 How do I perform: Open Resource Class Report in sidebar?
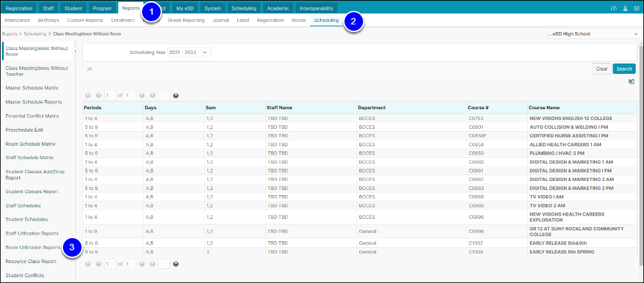click(x=31, y=261)
